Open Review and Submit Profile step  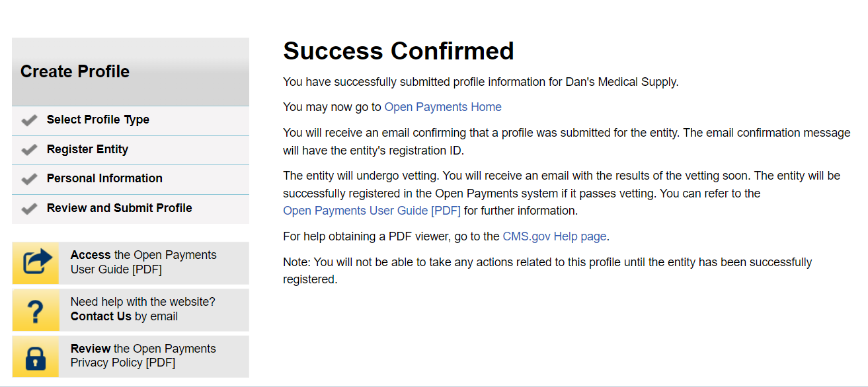pyautogui.click(x=119, y=208)
